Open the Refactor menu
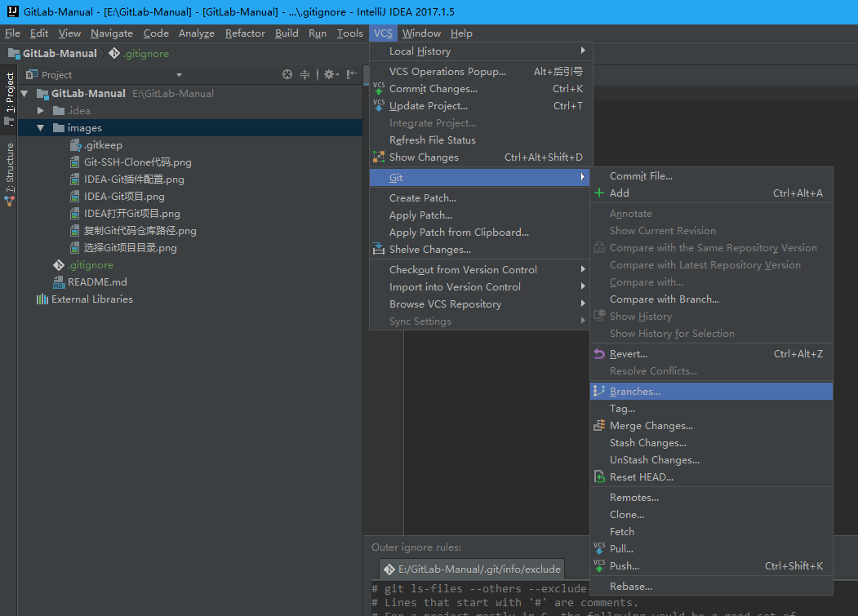The width and height of the screenshot is (858, 616). click(245, 33)
